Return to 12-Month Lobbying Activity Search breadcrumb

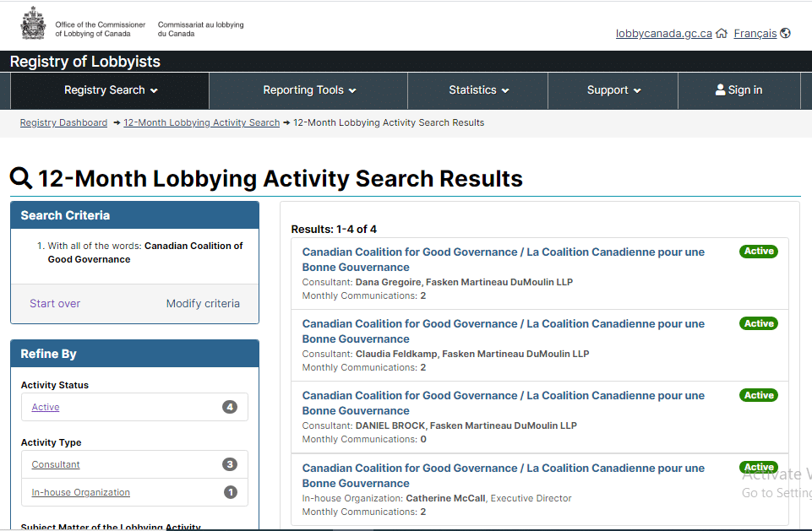pyautogui.click(x=201, y=122)
